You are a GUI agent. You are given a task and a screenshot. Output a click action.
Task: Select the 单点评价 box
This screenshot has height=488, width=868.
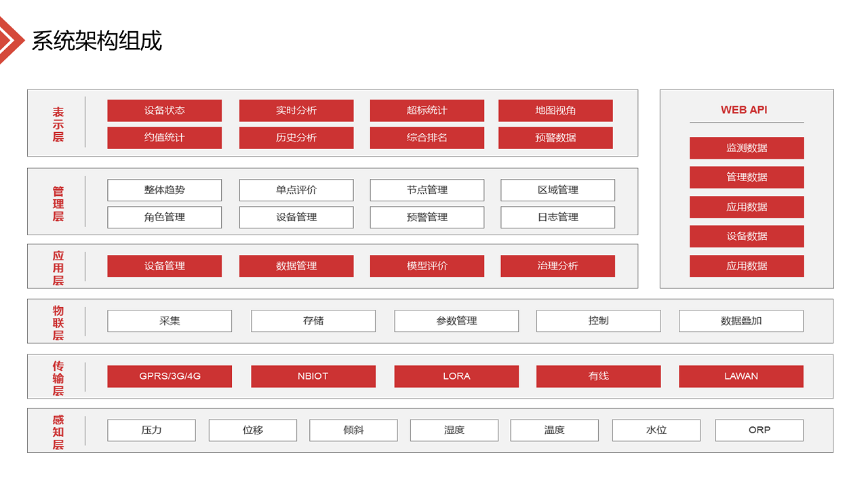click(296, 190)
